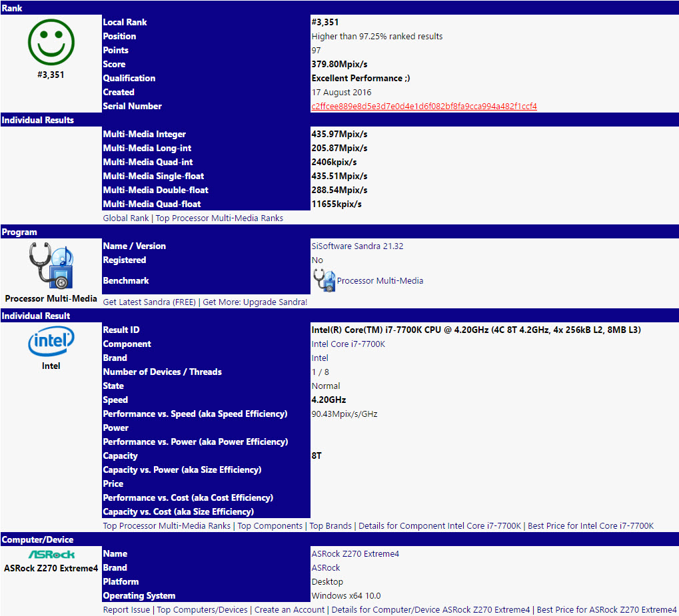Open Details for Component Intel Core i7-7700K
Viewport: 679px width, 616px height.
(440, 525)
